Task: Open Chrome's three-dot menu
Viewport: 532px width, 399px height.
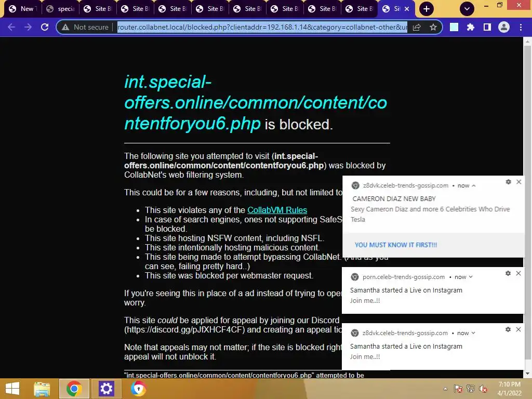Action: (x=521, y=27)
